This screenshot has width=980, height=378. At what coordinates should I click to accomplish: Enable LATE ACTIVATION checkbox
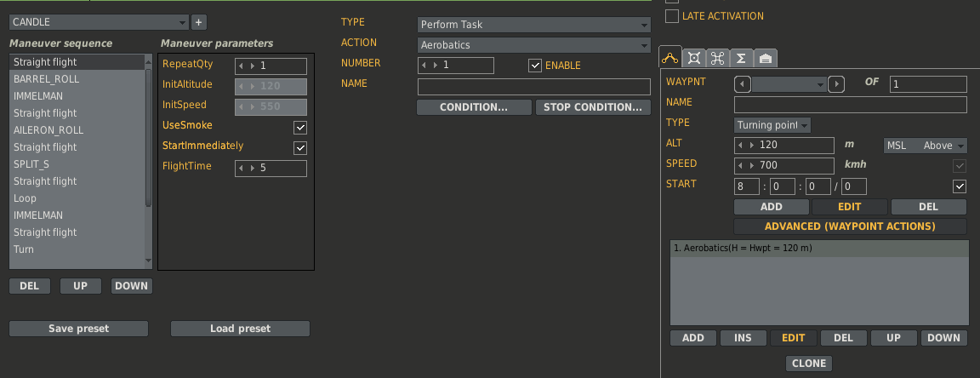(672, 16)
